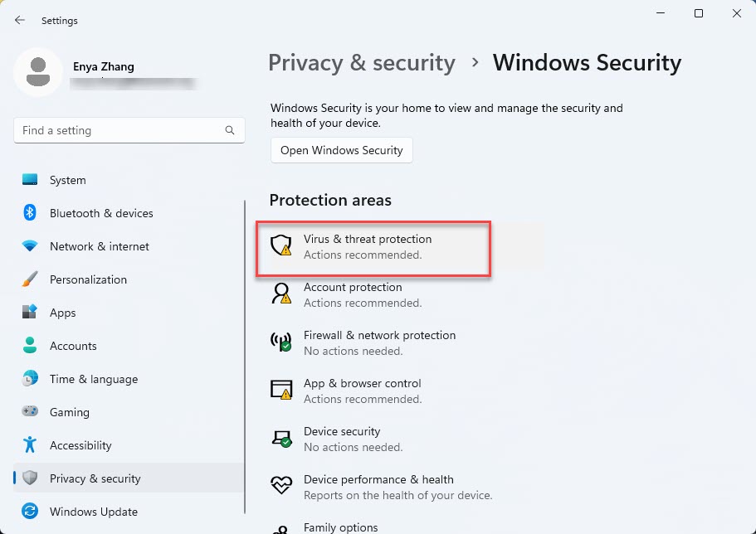Click the Virus & threat protection shield icon
756x534 pixels.
(281, 245)
